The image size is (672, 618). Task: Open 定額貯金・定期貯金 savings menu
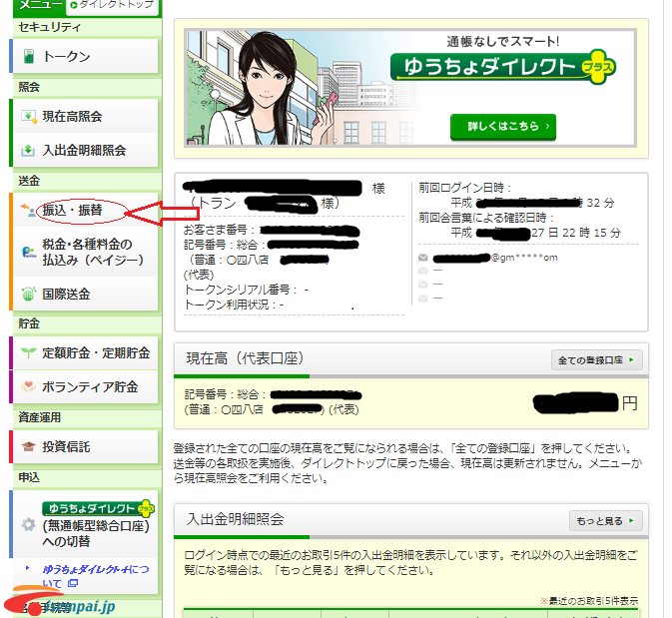(85, 353)
